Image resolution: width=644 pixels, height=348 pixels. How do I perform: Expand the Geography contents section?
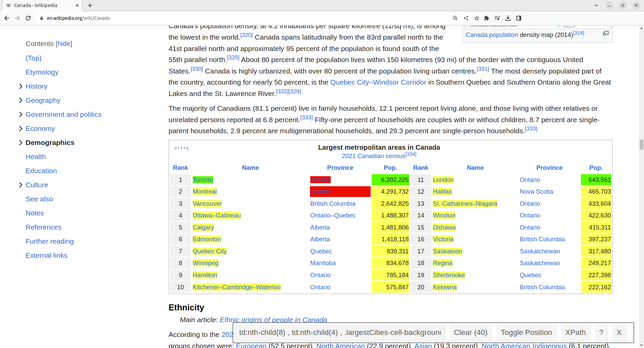21,100
